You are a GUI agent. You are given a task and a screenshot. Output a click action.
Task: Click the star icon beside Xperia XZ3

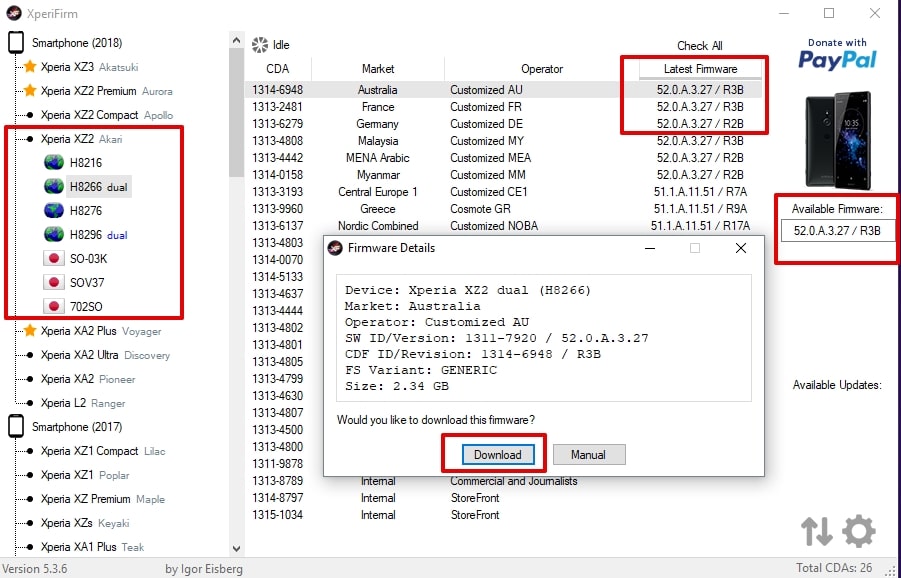(30, 67)
